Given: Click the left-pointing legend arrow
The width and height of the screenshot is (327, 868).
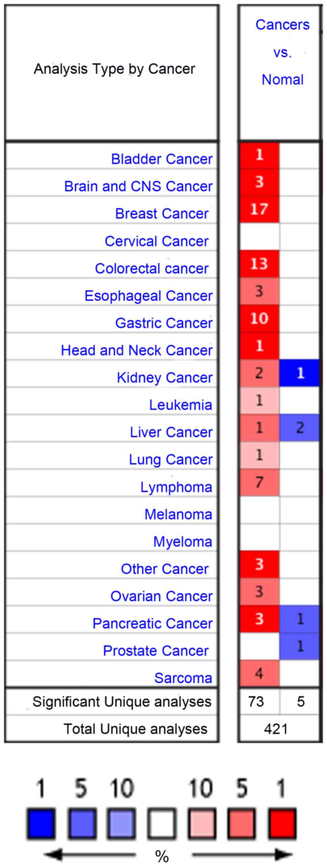Looking at the screenshot, I should (89, 854).
